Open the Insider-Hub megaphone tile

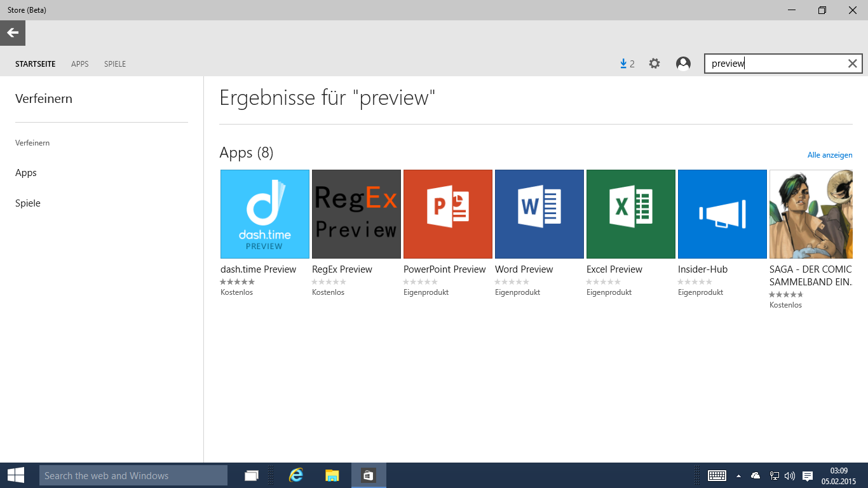click(722, 214)
